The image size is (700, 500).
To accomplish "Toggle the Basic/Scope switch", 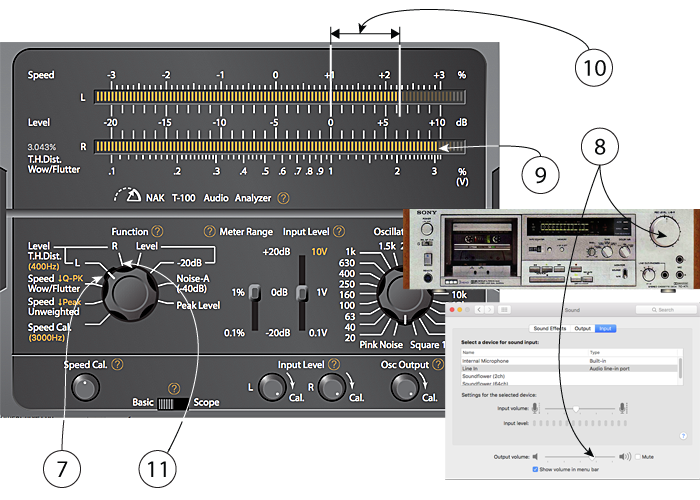I will (x=173, y=404).
